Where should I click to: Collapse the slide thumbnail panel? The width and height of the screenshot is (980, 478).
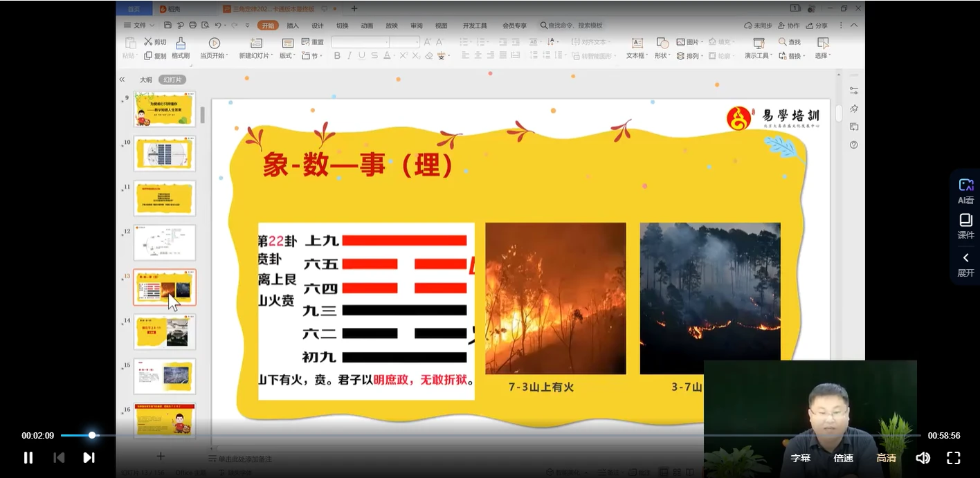122,80
